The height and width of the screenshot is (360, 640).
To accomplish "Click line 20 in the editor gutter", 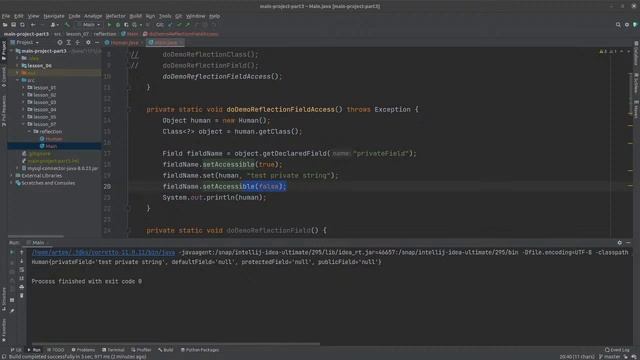I will click(x=107, y=187).
